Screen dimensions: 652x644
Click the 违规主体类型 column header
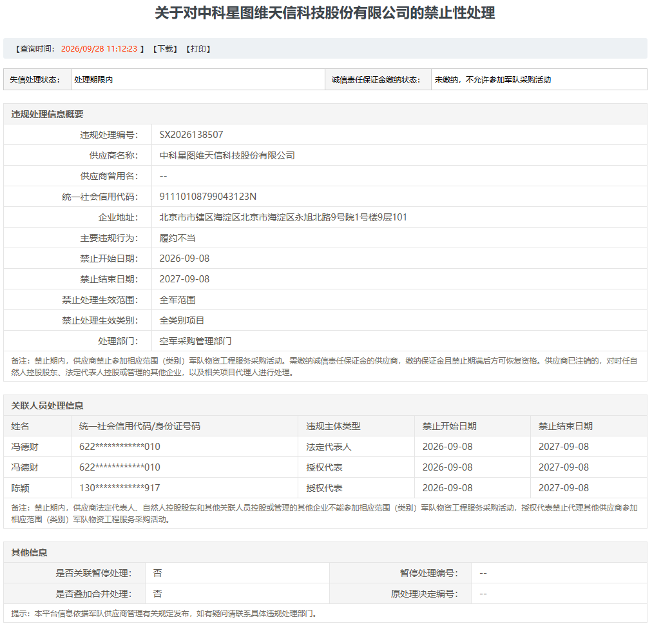pos(334,426)
